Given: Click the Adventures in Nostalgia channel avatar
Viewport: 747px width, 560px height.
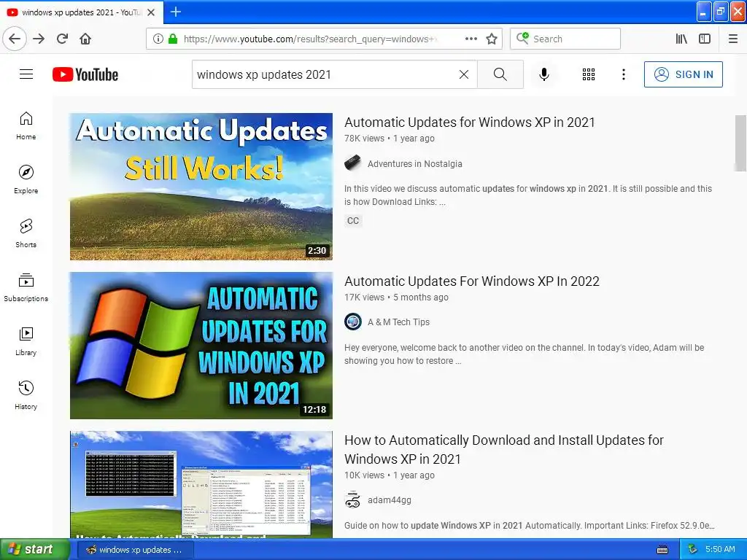Looking at the screenshot, I should pyautogui.click(x=352, y=163).
